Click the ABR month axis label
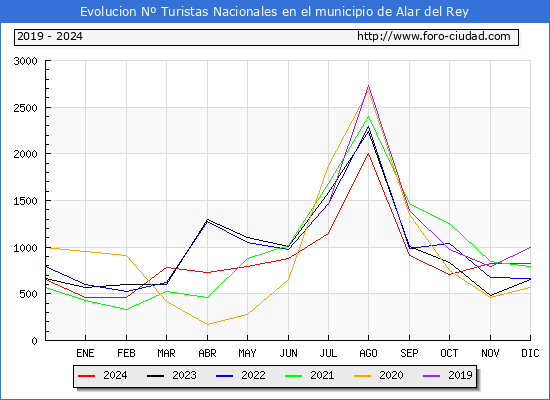 (207, 353)
